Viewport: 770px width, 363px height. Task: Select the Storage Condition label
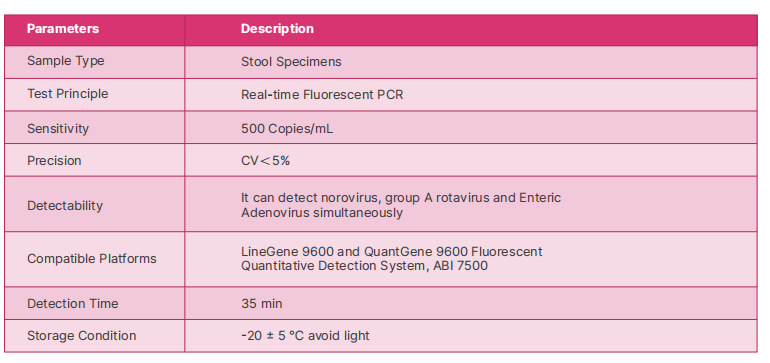[82, 336]
